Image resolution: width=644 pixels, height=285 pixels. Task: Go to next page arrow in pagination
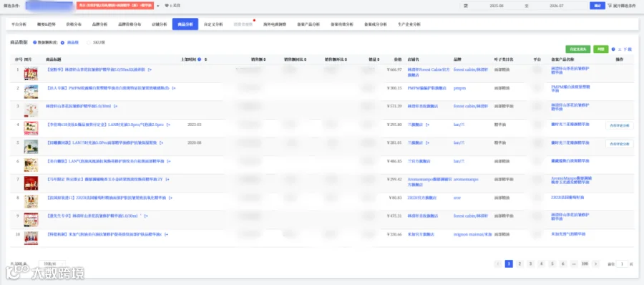[x=595, y=264]
